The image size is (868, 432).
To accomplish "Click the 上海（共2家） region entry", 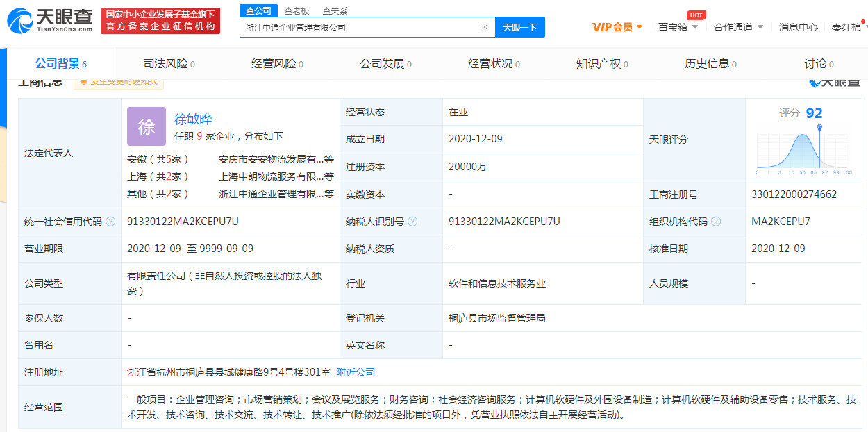I will (158, 176).
